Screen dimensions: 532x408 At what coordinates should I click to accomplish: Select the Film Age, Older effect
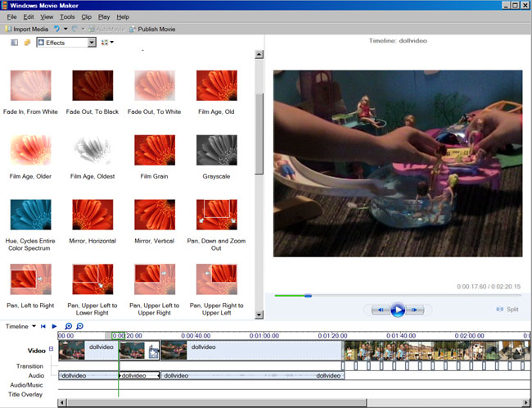[30, 157]
